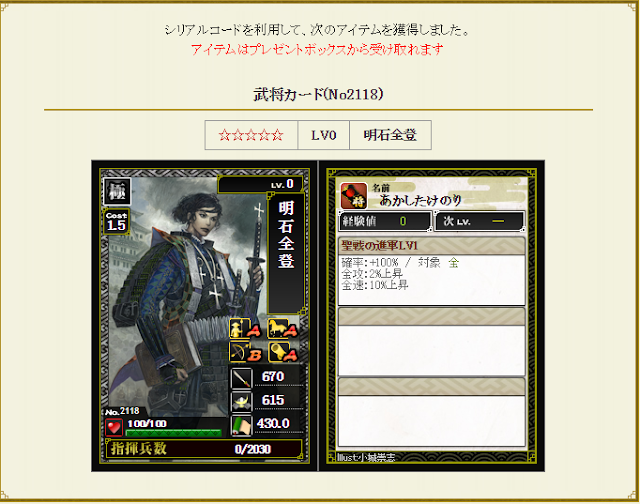Click the red 将 scroll icon
The image size is (640, 504).
(x=353, y=196)
